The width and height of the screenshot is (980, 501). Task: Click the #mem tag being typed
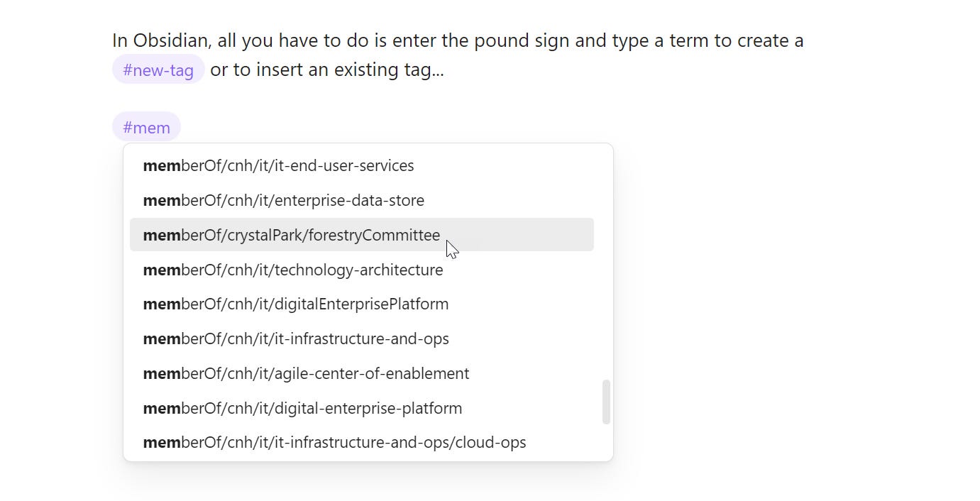click(x=146, y=128)
